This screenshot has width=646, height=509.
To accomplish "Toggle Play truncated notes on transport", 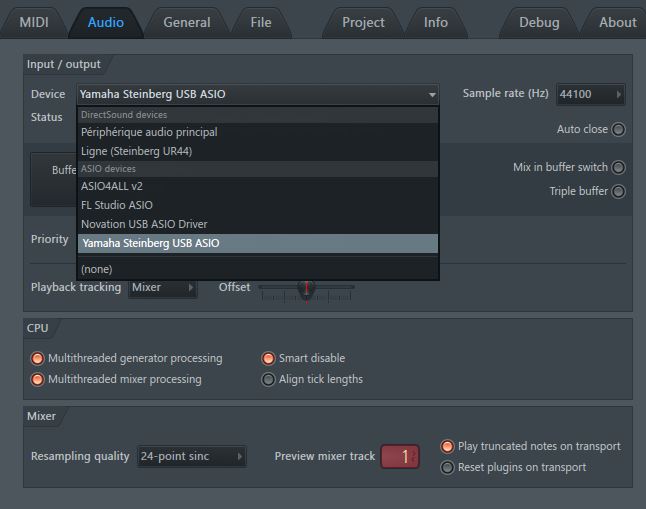I will click(x=447, y=446).
